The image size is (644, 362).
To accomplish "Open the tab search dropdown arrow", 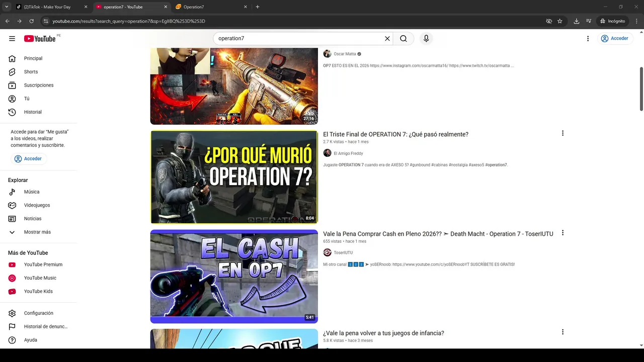I will pyautogui.click(x=6, y=7).
